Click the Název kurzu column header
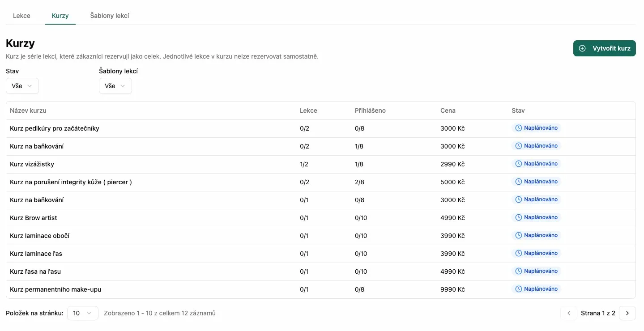This screenshot has width=644, height=331. [x=28, y=110]
